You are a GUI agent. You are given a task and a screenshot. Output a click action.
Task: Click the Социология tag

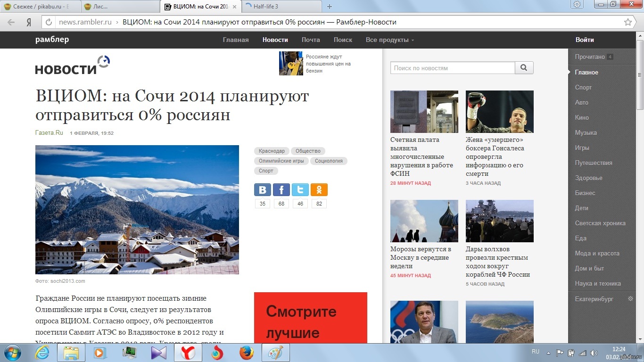(x=329, y=161)
